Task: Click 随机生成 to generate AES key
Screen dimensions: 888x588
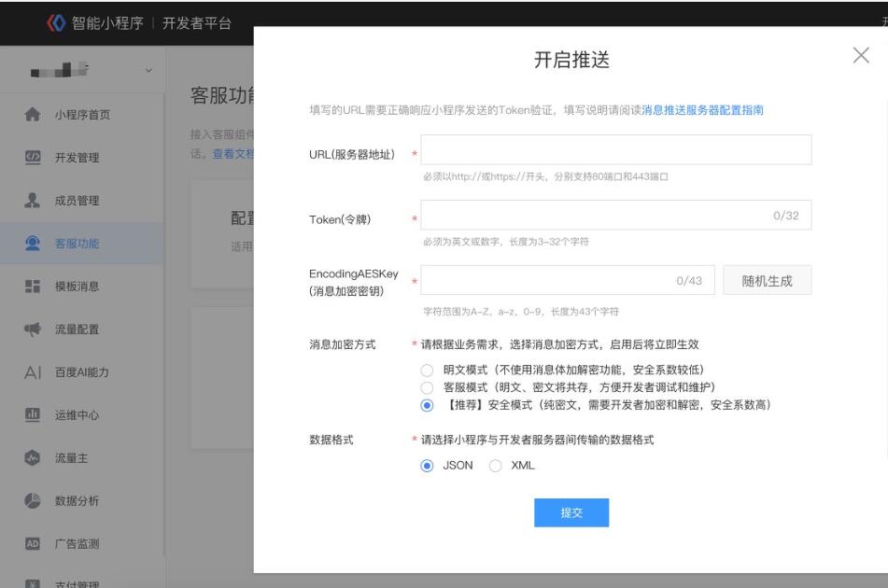Action: tap(767, 281)
